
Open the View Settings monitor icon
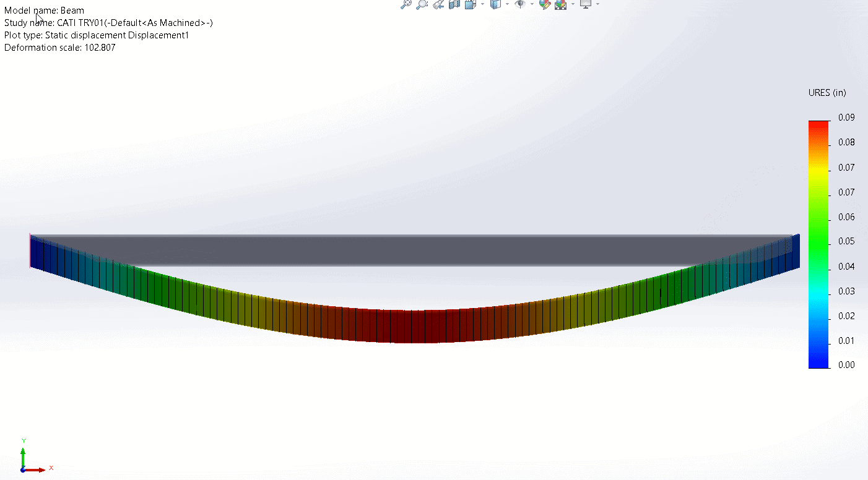click(586, 4)
